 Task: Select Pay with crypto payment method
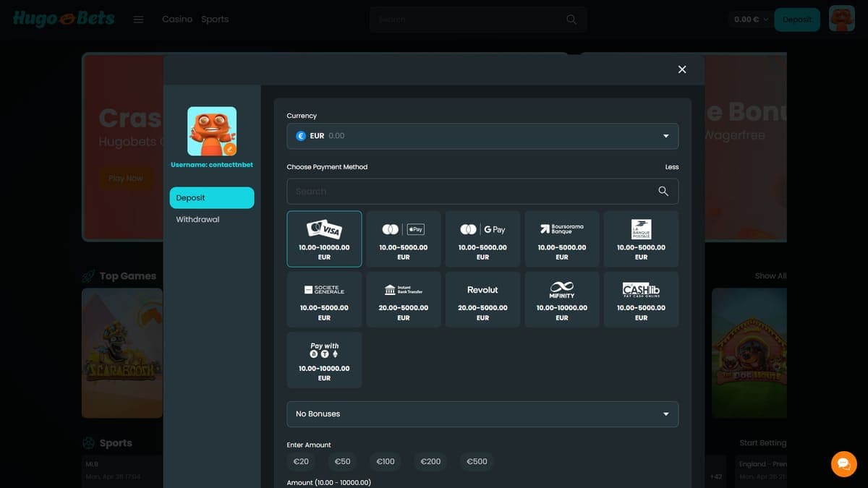(x=324, y=360)
